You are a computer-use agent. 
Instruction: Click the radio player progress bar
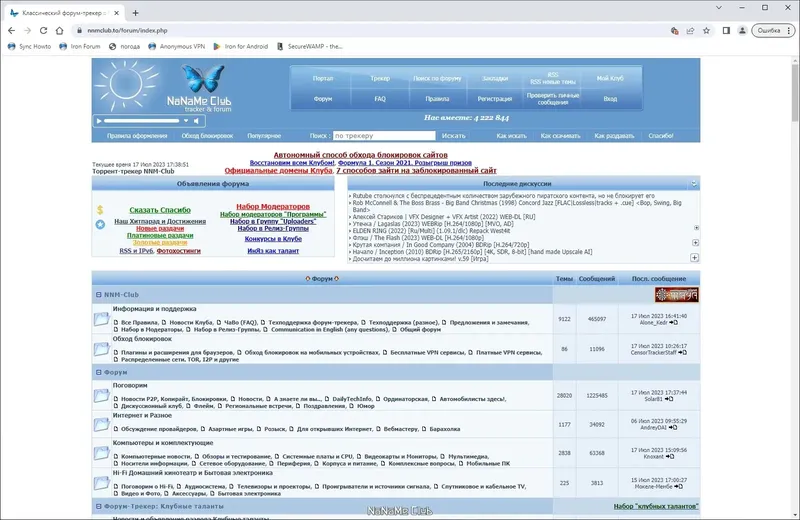point(142,121)
